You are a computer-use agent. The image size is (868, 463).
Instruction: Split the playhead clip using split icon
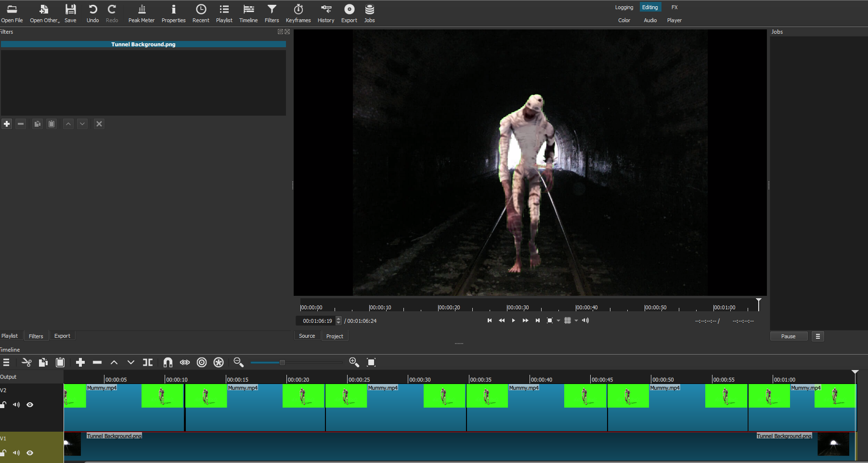(147, 362)
